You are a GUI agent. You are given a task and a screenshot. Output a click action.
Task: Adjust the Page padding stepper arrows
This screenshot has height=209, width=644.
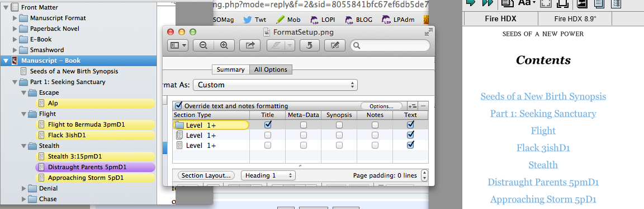424,176
